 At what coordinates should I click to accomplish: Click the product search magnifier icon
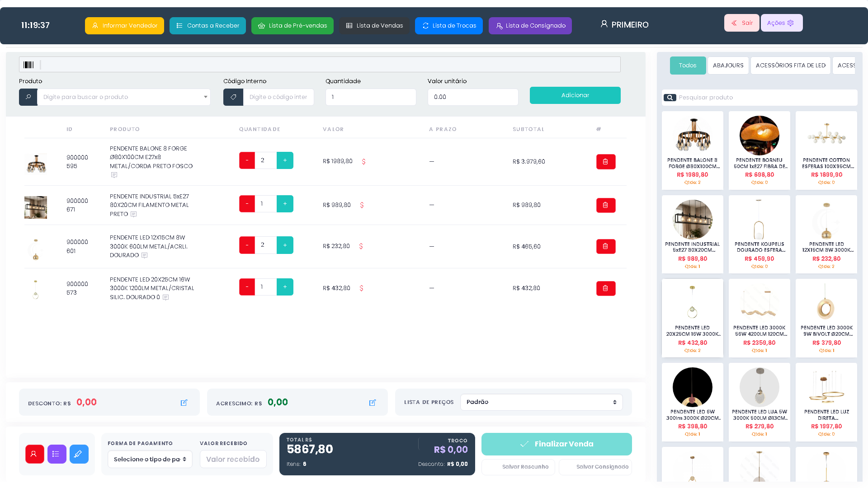click(x=28, y=97)
